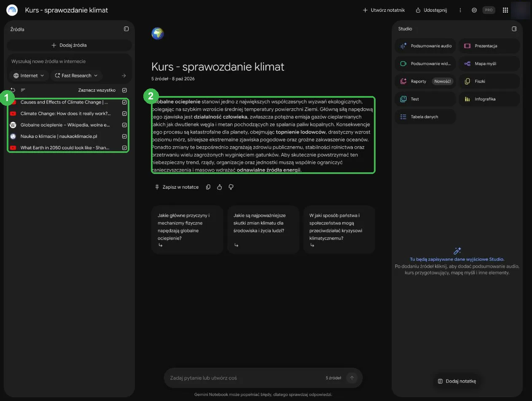
Task: Ask suggested question about główne przyczyny
Action: point(187,230)
